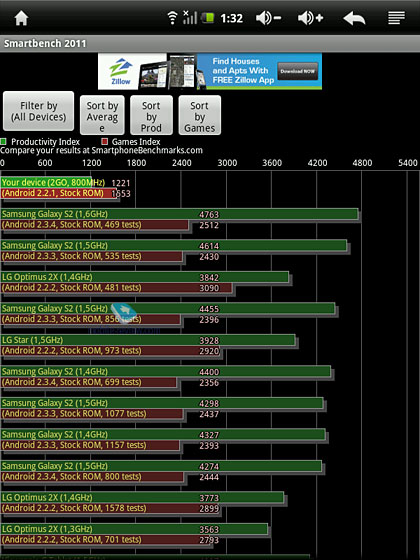Tap productivity score 4455

[209, 309]
